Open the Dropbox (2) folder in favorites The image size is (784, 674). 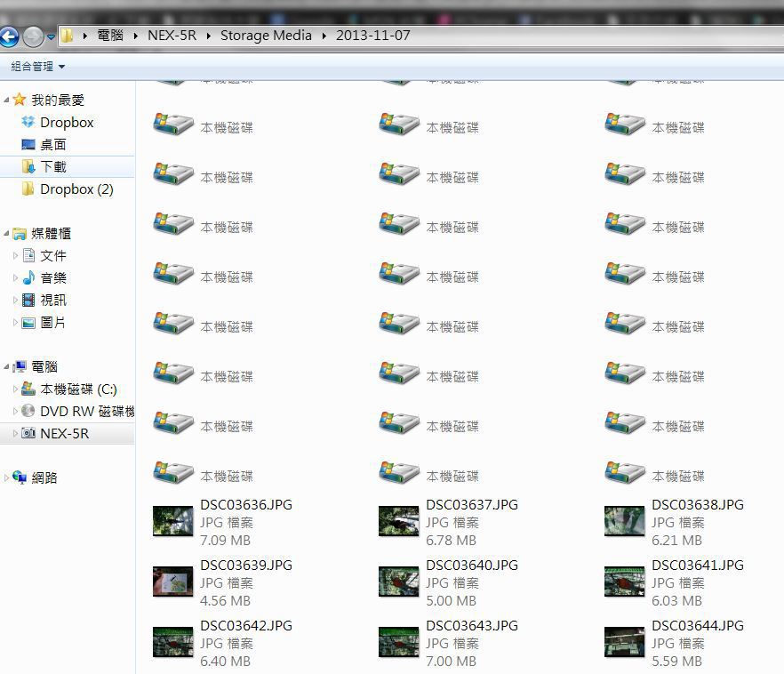pos(76,189)
